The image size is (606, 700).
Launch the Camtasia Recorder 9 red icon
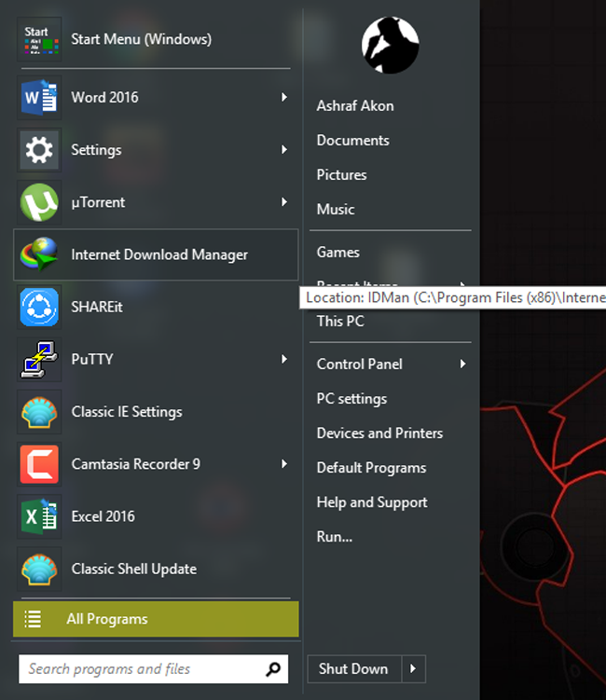pos(39,464)
